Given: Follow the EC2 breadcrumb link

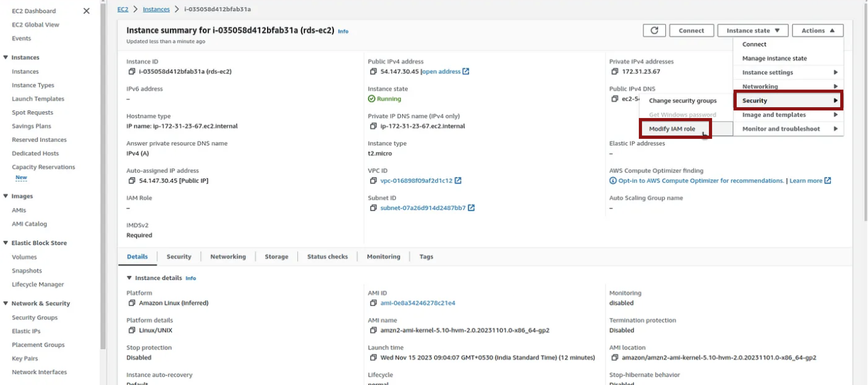Looking at the screenshot, I should pyautogui.click(x=123, y=9).
